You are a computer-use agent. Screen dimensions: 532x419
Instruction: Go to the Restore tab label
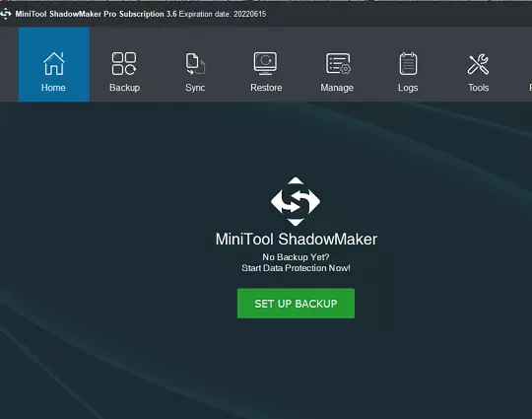click(266, 88)
